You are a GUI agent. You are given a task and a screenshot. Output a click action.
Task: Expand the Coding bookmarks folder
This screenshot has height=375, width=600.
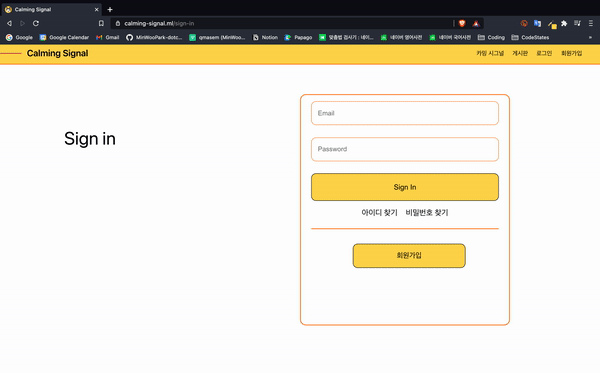(491, 38)
